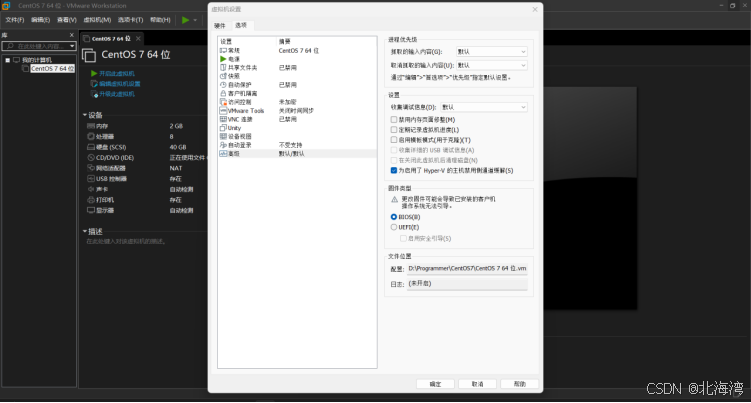Screen dimensions: 751x403
Task: Select the 设备视图 (Appliance View) icon
Action: tap(223, 137)
